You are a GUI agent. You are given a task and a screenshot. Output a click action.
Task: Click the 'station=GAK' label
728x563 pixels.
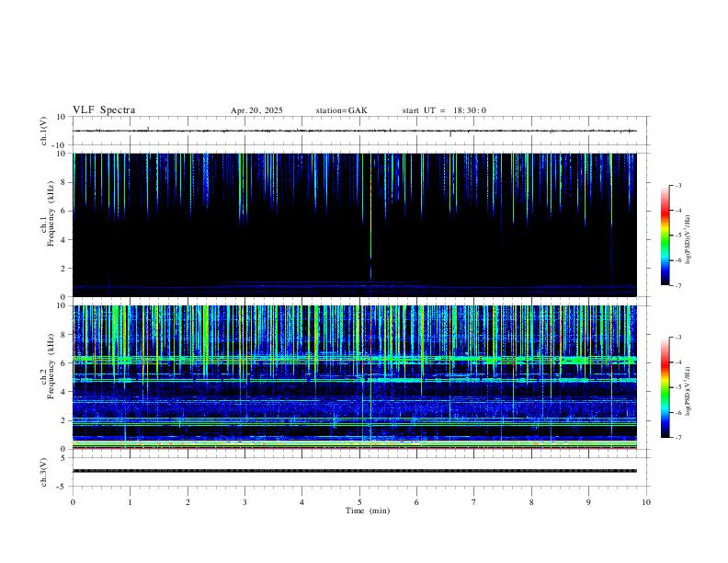pos(342,110)
